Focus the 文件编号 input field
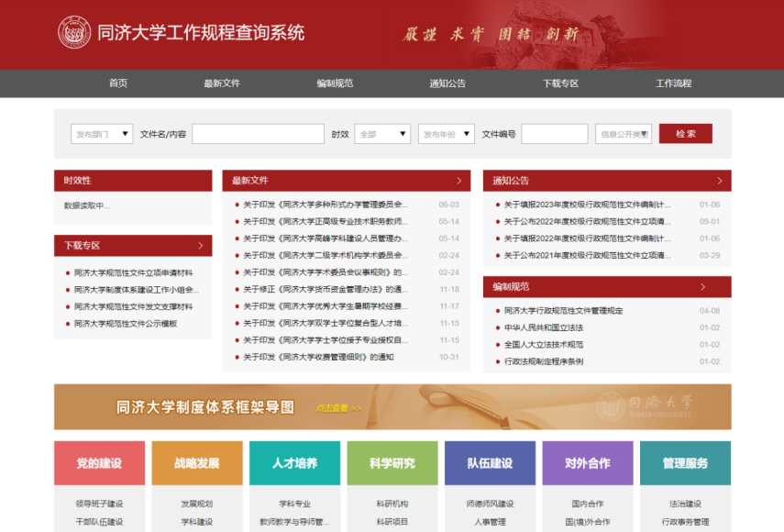784x532 pixels. (555, 134)
